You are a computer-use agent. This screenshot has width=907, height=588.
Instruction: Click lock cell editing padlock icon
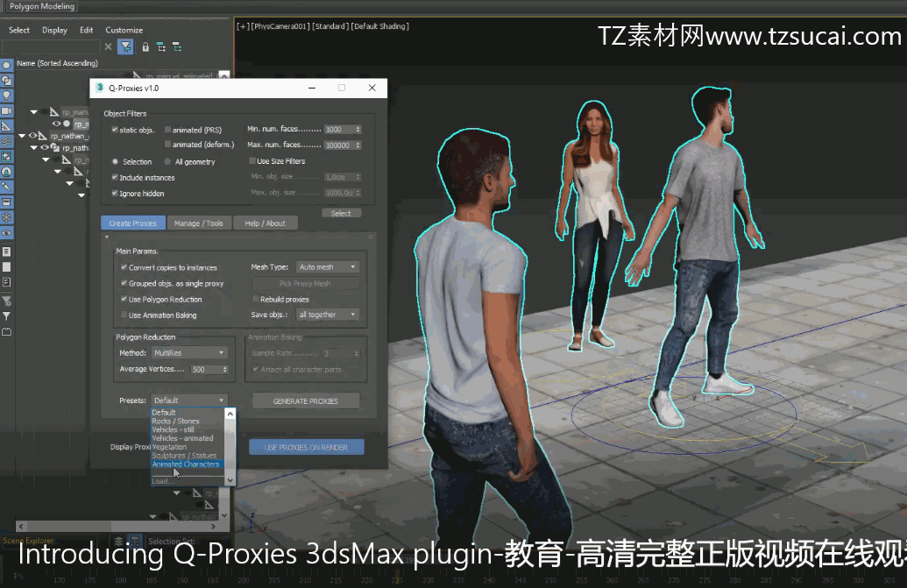[x=145, y=46]
